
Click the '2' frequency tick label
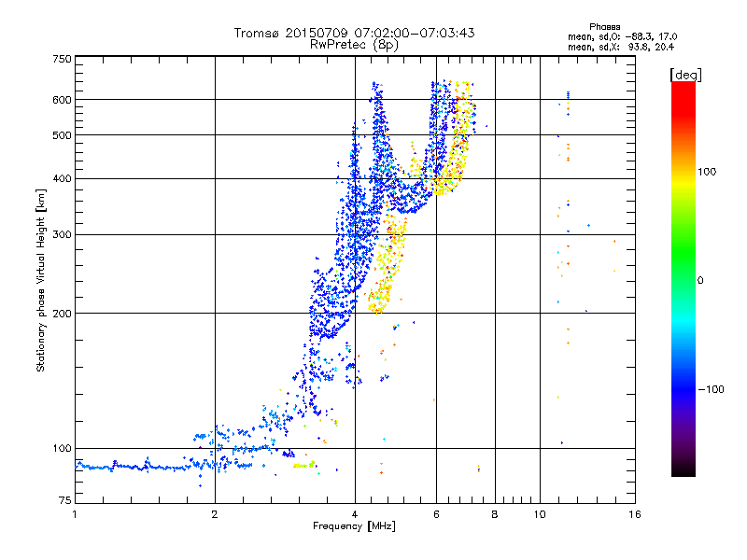pos(215,514)
